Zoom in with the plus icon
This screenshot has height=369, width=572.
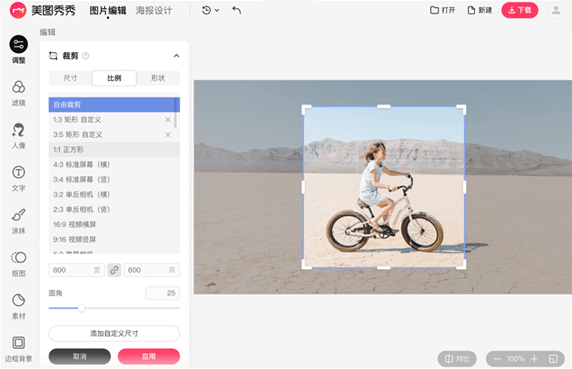click(534, 359)
